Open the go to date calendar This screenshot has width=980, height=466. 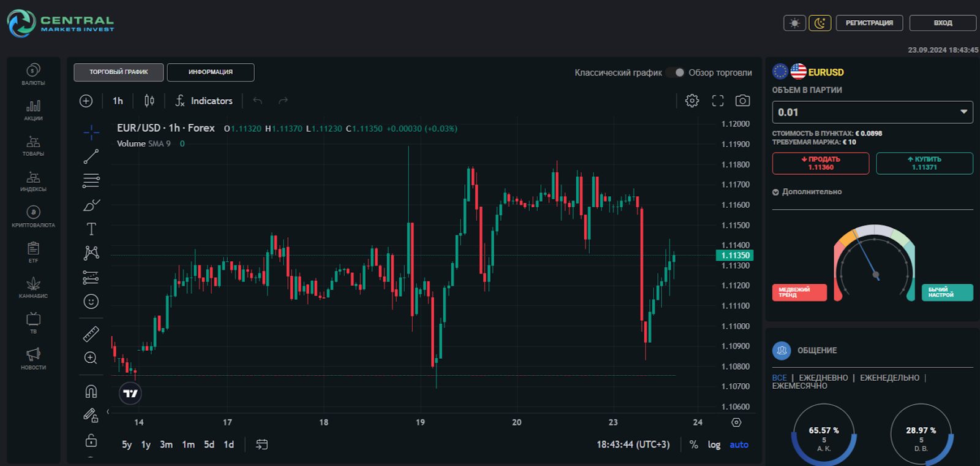(262, 445)
